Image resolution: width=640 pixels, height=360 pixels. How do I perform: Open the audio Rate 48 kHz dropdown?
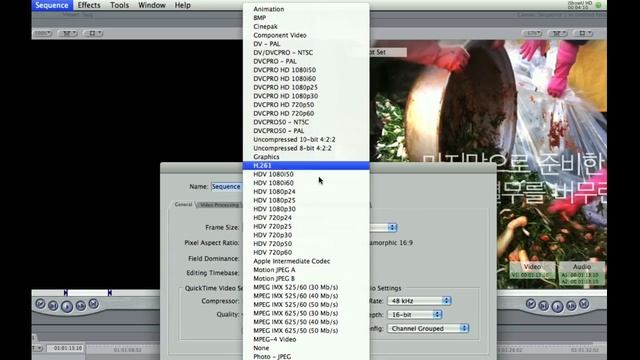419,301
